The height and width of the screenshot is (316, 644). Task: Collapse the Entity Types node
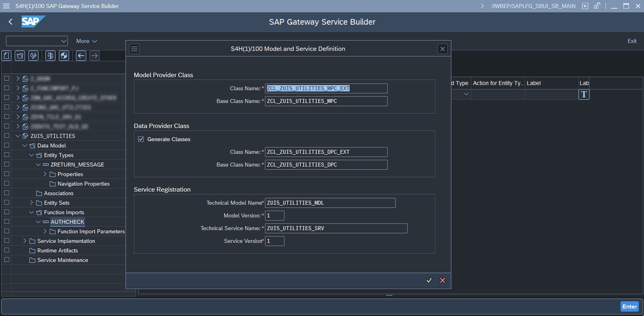pos(31,155)
